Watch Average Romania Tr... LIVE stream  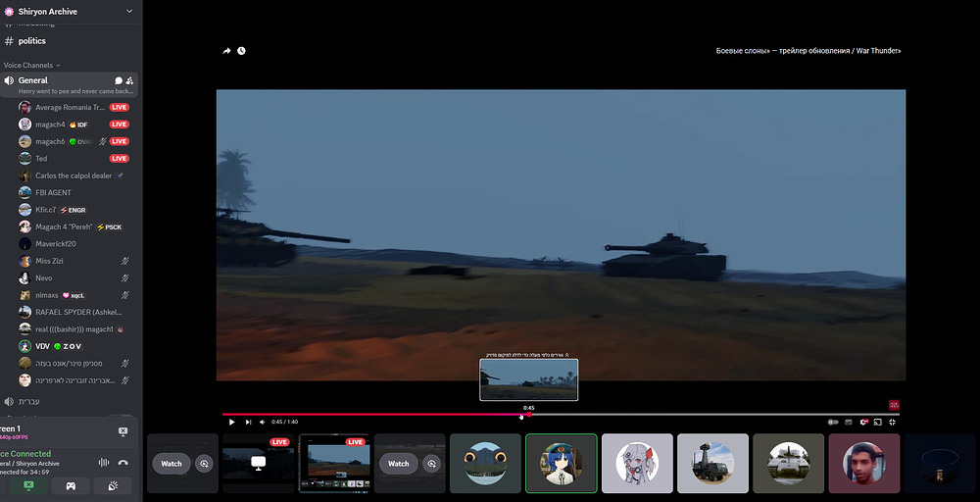pos(120,108)
